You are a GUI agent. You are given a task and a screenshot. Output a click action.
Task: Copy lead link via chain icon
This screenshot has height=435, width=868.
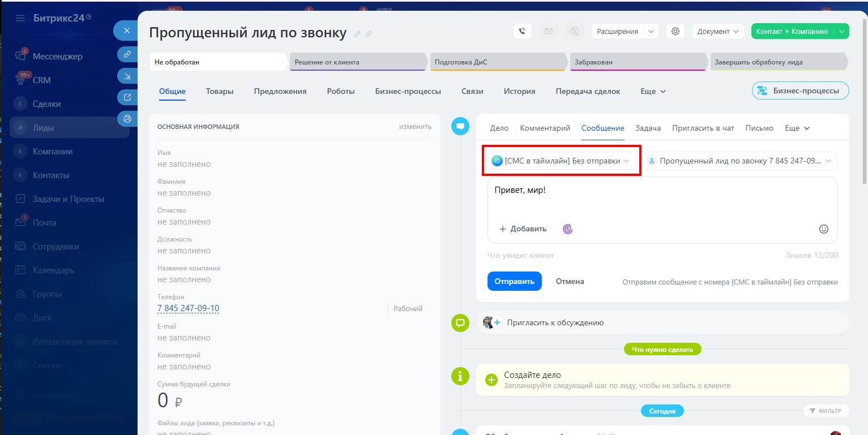point(369,34)
